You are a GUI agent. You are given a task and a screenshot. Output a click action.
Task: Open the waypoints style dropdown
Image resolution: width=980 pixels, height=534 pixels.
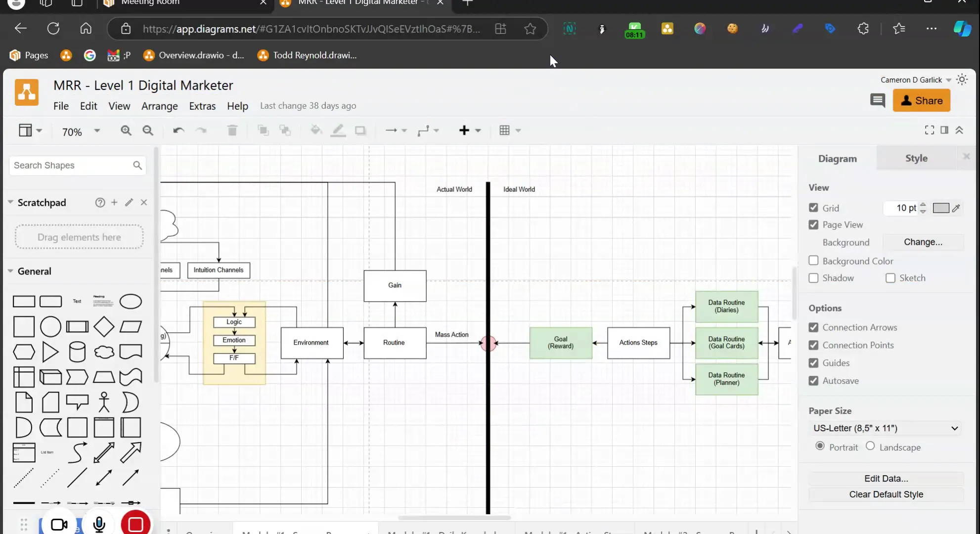coord(428,131)
